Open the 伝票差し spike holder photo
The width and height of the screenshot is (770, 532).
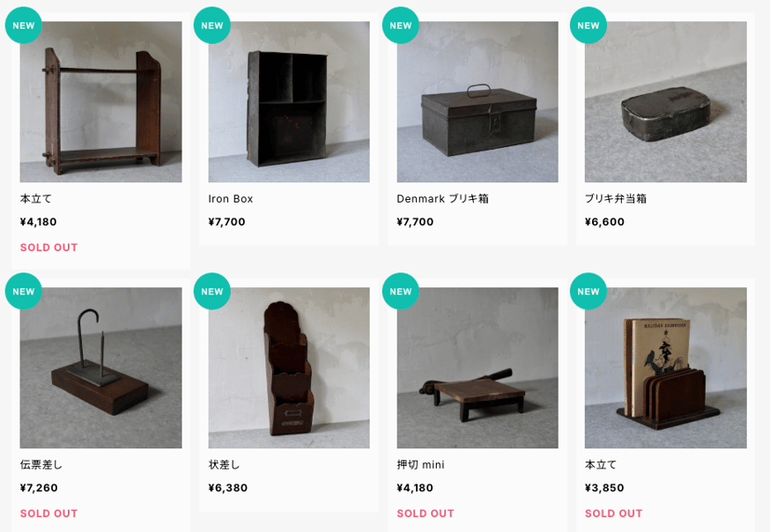tap(100, 367)
